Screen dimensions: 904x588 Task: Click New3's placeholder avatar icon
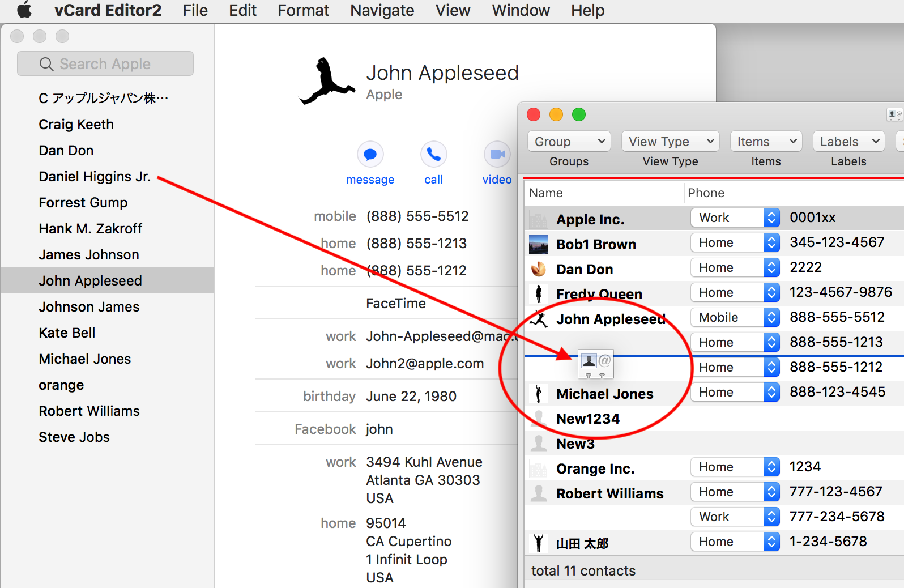(x=538, y=444)
